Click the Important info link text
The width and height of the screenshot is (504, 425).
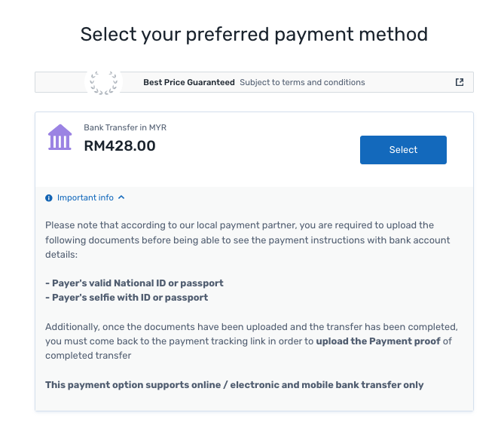85,197
